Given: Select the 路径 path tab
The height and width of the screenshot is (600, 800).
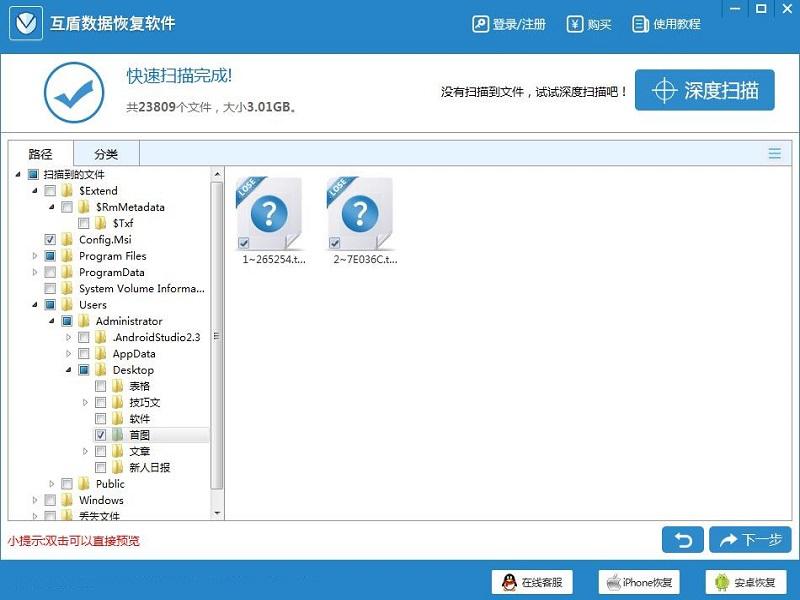Looking at the screenshot, I should coord(40,154).
